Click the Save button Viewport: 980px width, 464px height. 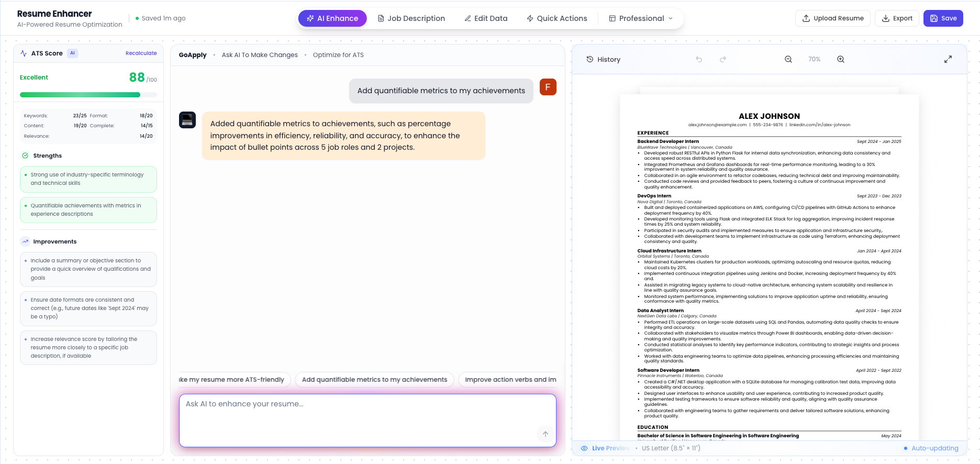[x=943, y=18]
